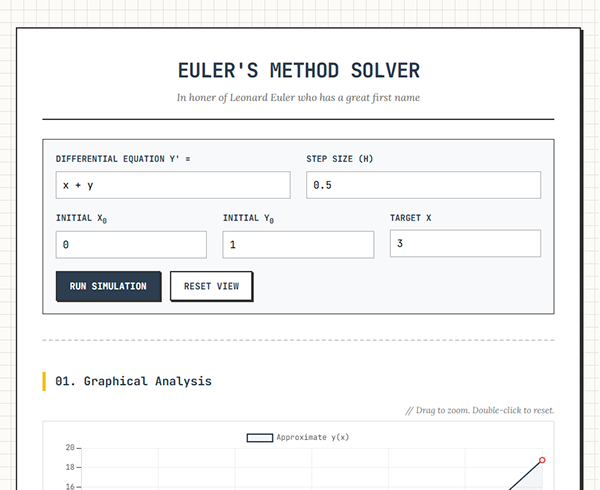Click into the Initial X0 field
The image size is (600, 490).
pos(131,244)
